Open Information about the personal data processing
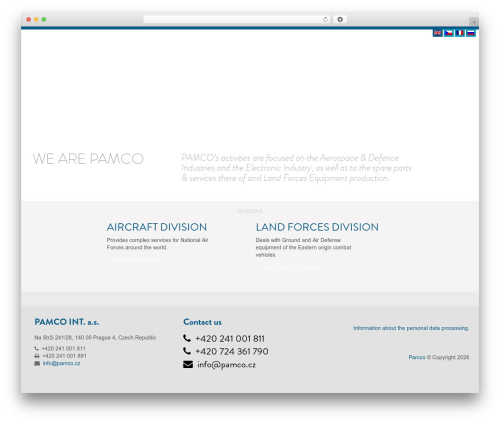Viewport: 500px width, 423px height. pos(411,328)
